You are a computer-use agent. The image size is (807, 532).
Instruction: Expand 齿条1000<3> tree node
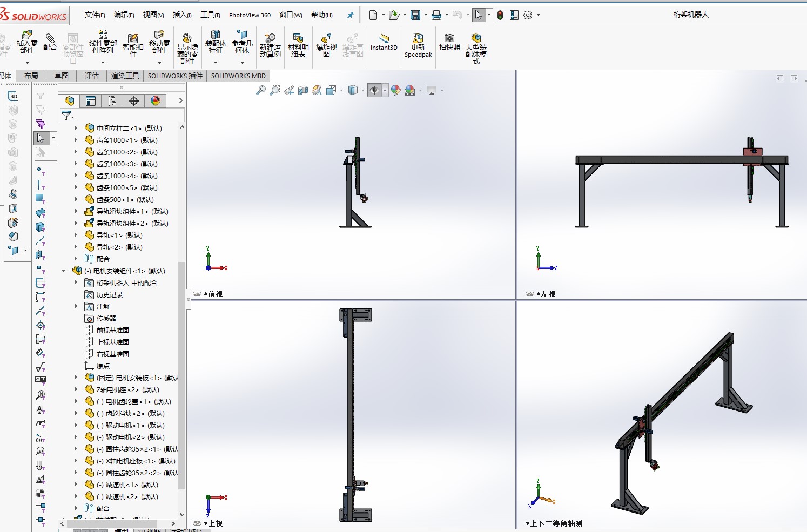(76, 164)
